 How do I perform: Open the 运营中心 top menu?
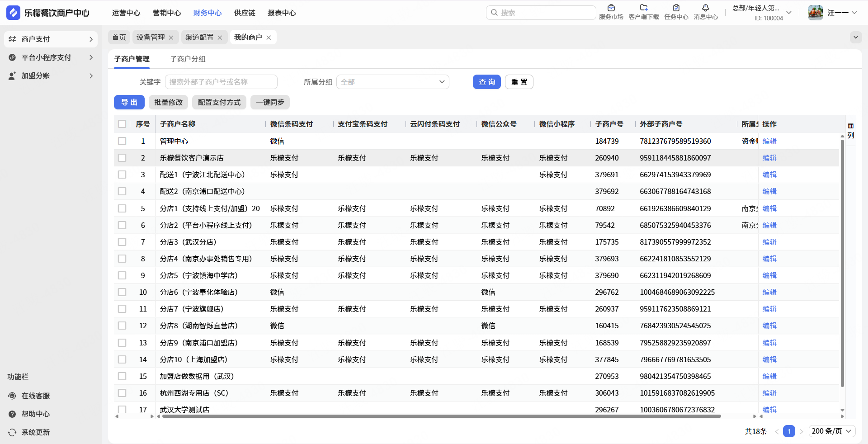coord(126,13)
